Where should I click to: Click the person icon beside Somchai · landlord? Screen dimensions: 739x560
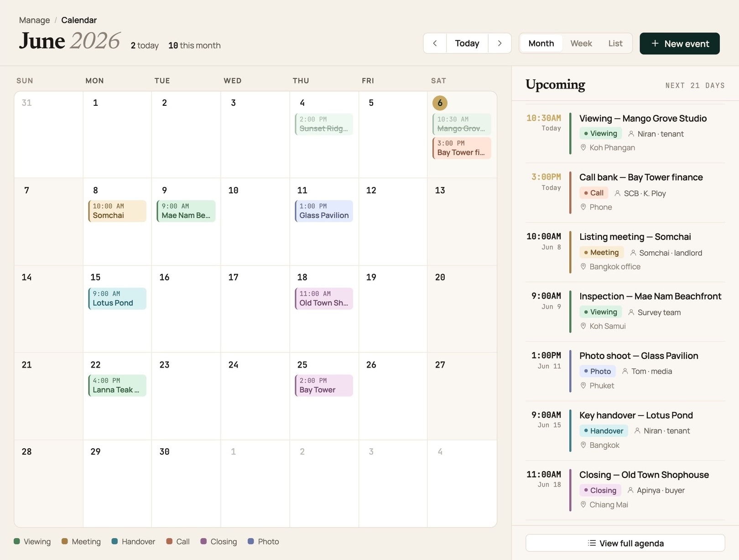pyautogui.click(x=633, y=253)
